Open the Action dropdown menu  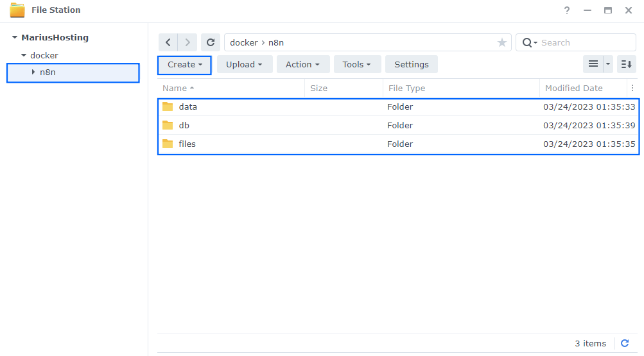[302, 64]
